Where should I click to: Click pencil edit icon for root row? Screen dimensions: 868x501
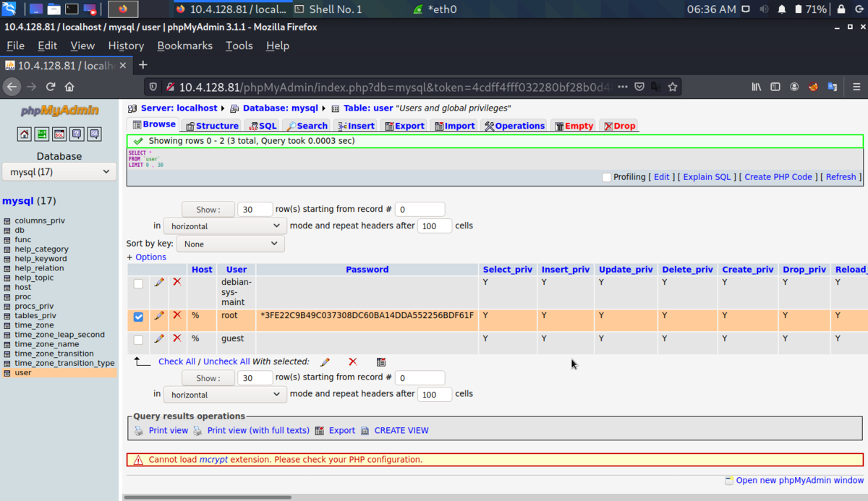(159, 315)
